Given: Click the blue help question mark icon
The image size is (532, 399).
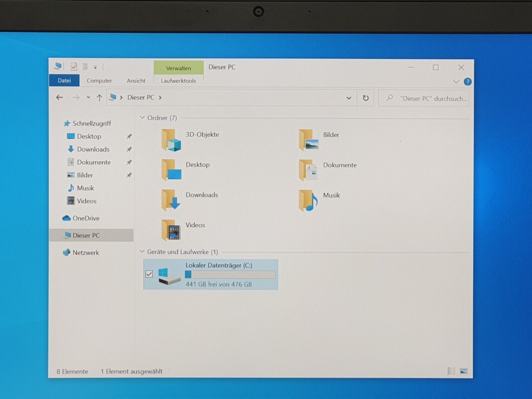Looking at the screenshot, I should (467, 82).
